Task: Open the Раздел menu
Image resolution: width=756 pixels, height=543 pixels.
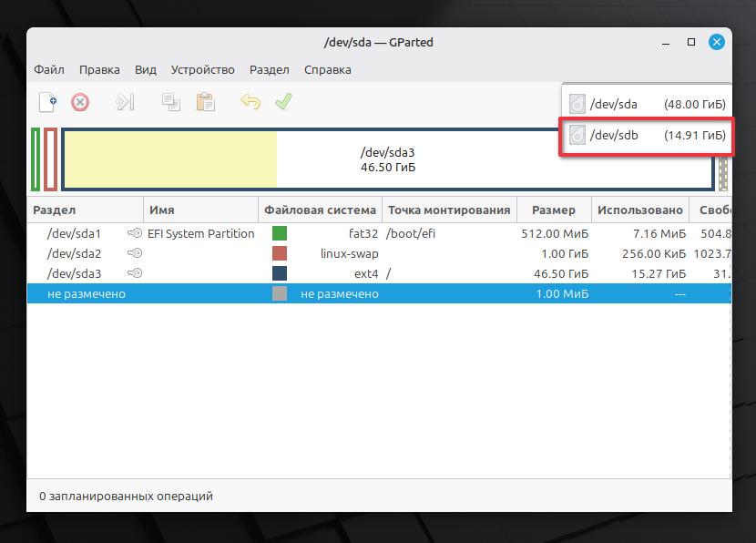Action: tap(269, 70)
